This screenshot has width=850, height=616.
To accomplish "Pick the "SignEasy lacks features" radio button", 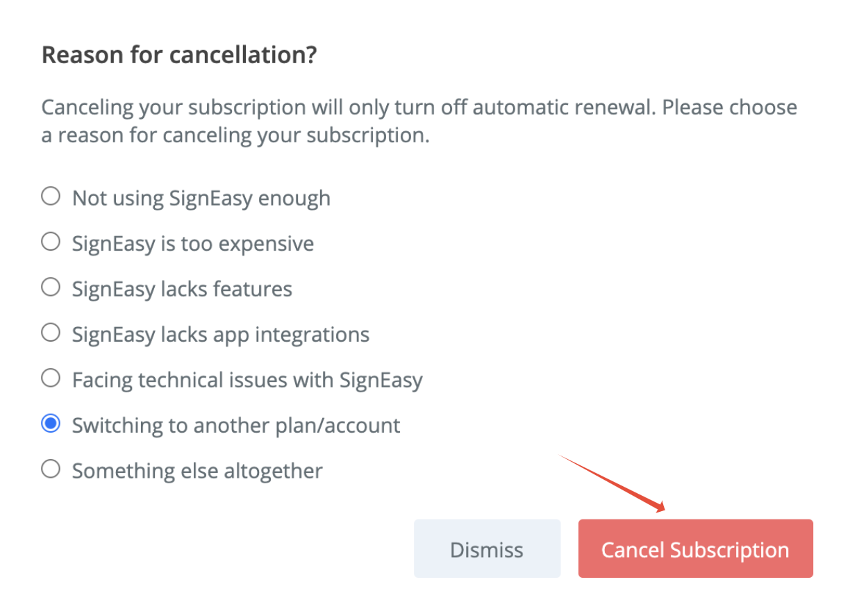I will click(51, 288).
